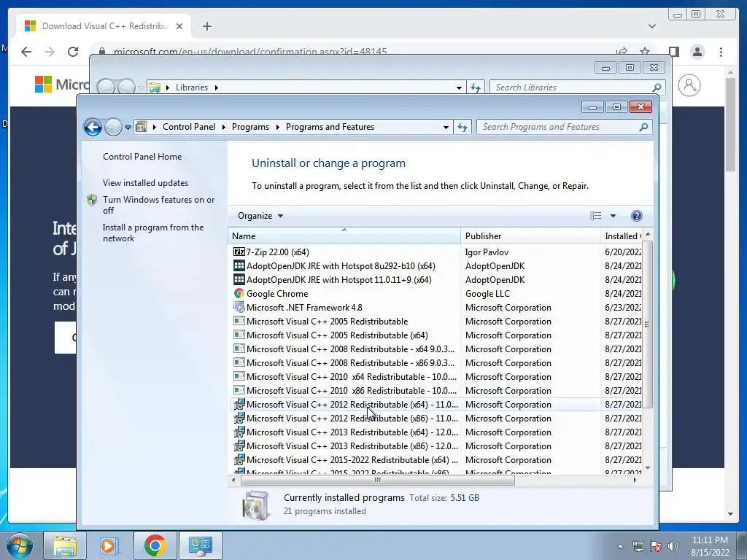Select the Visual C++ 2010 x86 Redistributable icon
This screenshot has width=747, height=560.
click(x=239, y=390)
